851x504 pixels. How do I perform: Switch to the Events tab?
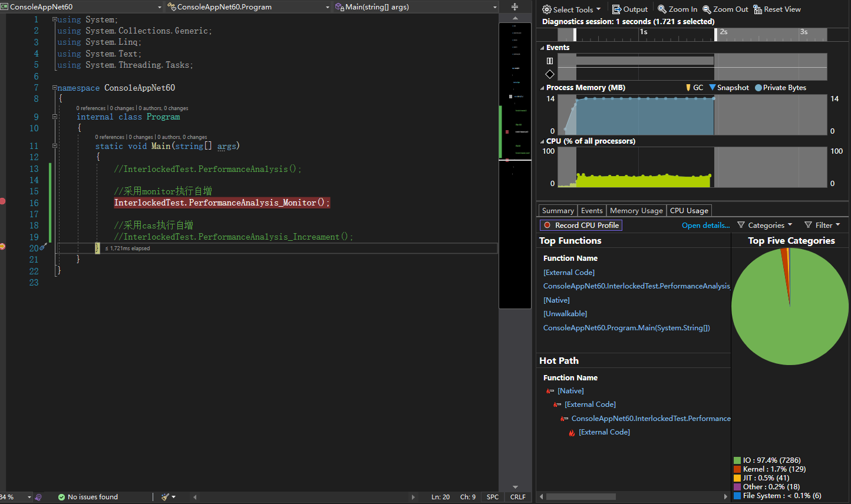pos(592,211)
